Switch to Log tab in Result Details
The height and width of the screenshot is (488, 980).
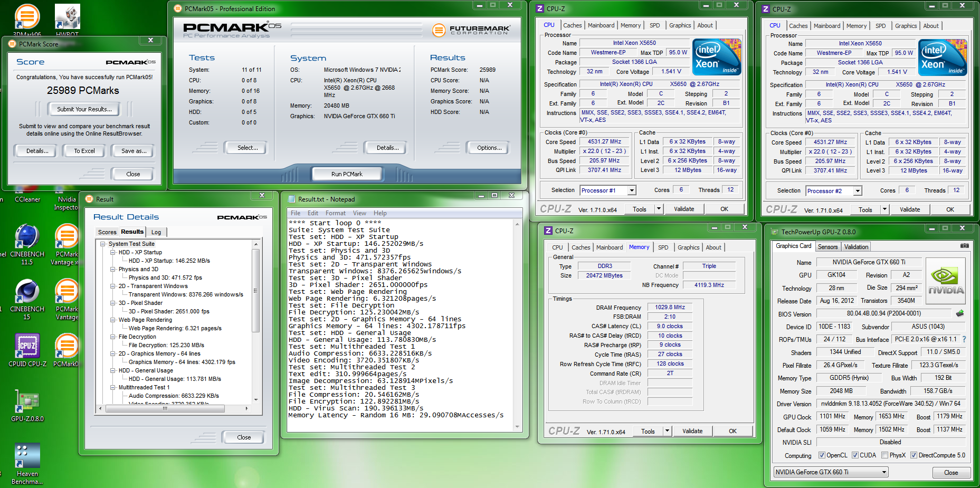tap(156, 232)
